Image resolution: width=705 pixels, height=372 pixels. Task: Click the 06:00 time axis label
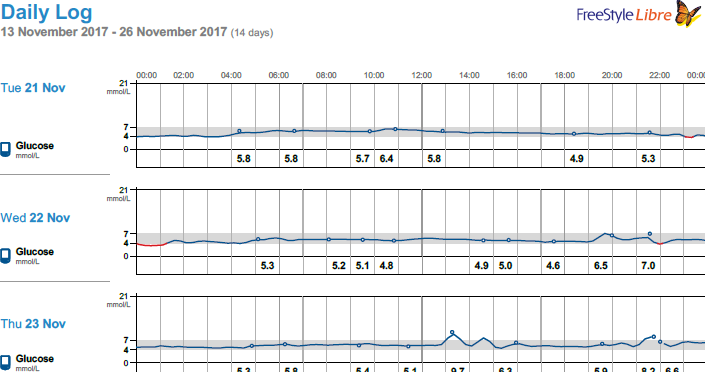pos(279,75)
